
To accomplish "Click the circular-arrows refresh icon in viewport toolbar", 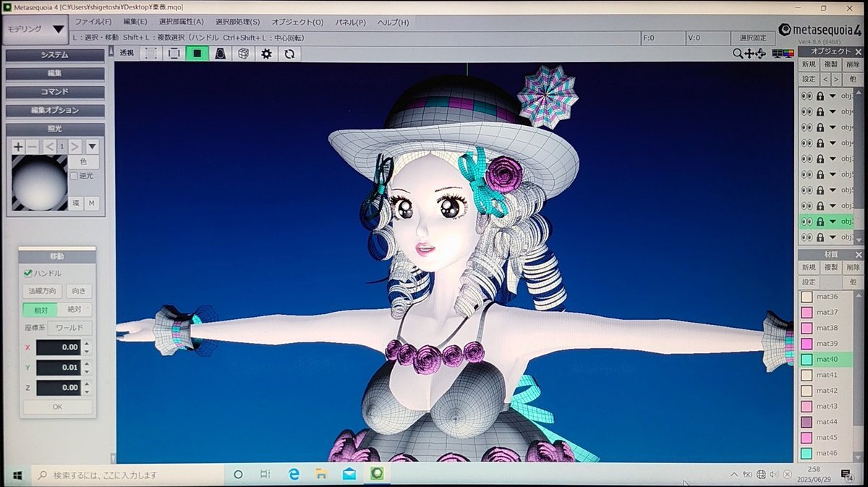I will tap(289, 54).
